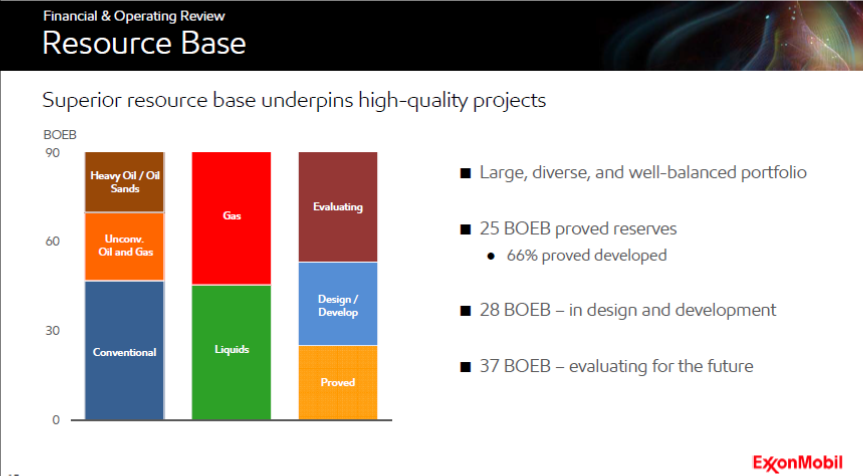This screenshot has height=476, width=863.
Task: Click the yellow Proved bar segment
Action: pyautogui.click(x=338, y=382)
